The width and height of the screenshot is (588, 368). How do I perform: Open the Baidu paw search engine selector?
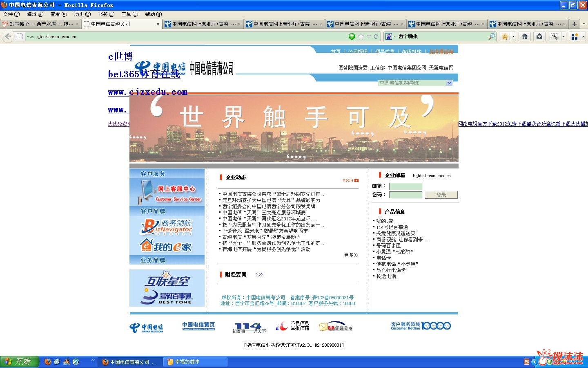click(x=391, y=36)
